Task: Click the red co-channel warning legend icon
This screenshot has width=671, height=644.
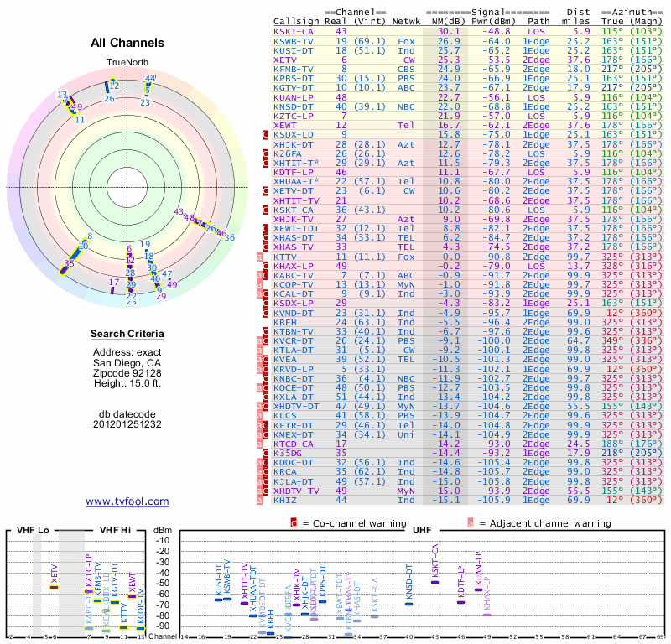Action: click(x=294, y=523)
